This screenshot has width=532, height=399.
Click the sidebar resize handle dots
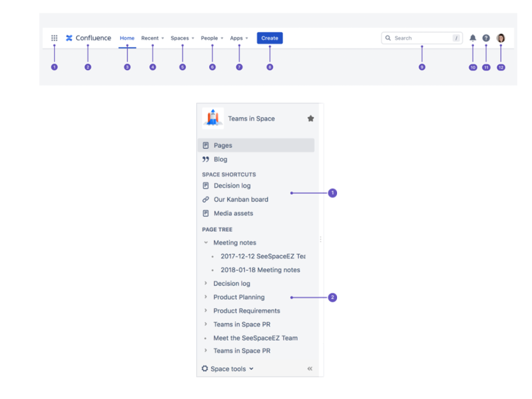(x=321, y=239)
